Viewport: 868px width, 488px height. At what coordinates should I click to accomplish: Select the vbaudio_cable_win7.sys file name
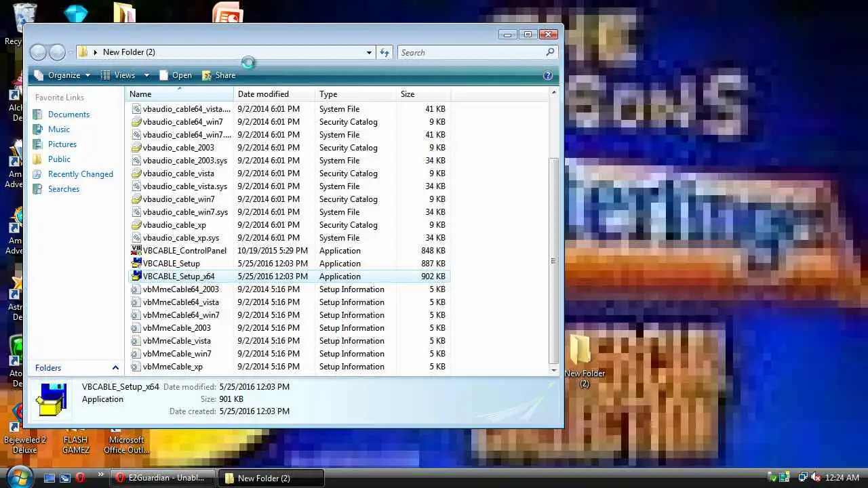pos(185,212)
